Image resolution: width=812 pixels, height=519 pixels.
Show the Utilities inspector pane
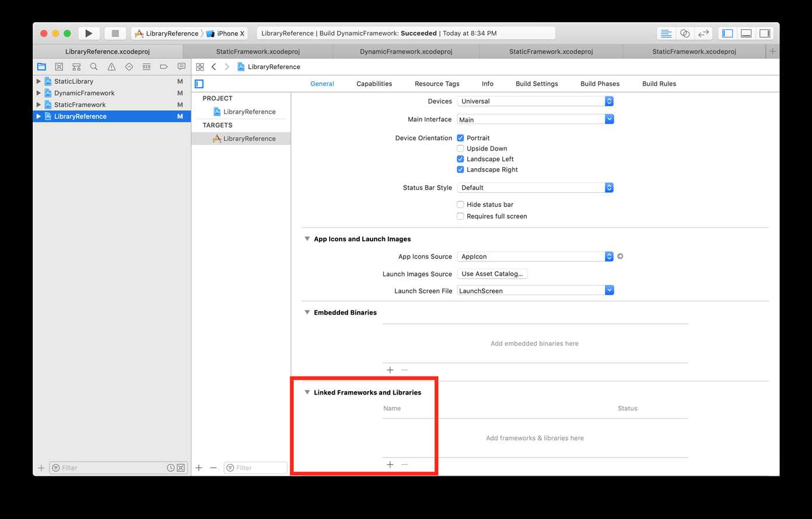point(765,33)
